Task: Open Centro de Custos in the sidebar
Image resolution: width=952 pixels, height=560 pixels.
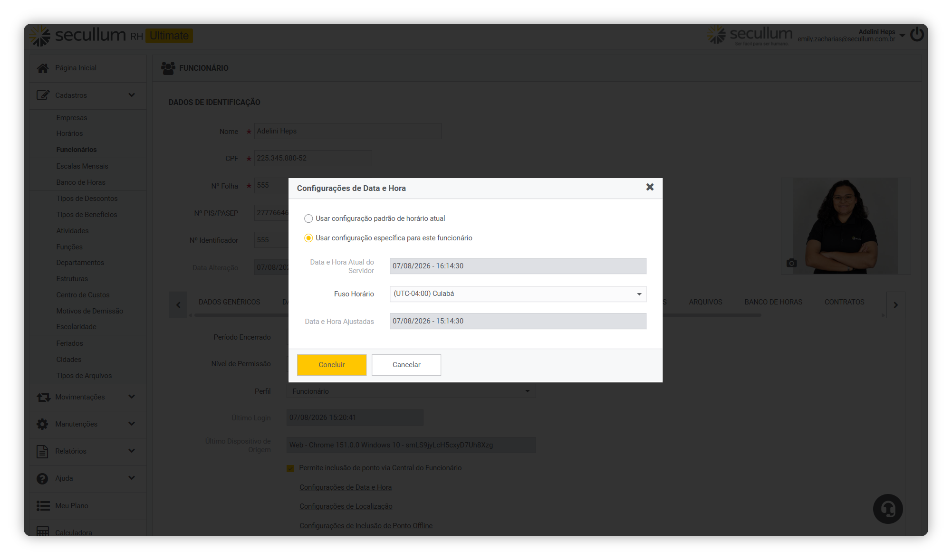Action: click(83, 295)
